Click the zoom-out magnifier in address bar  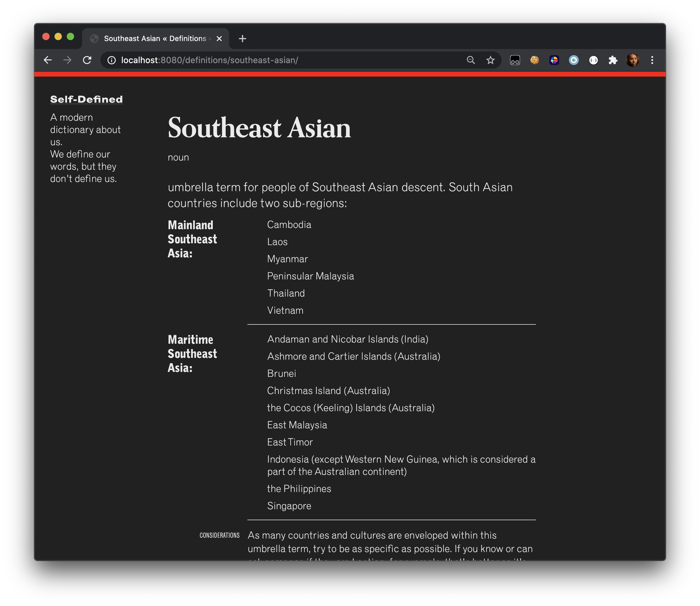(x=471, y=60)
